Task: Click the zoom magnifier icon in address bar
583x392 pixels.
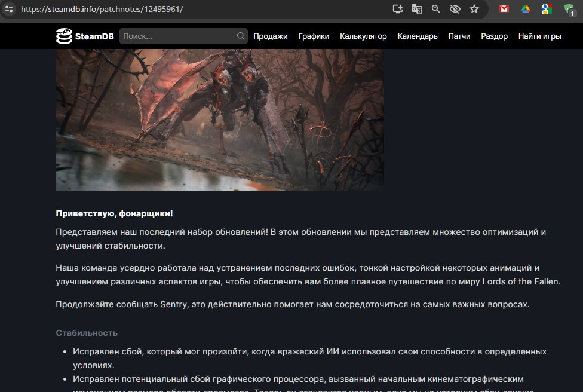Action: tap(436, 9)
